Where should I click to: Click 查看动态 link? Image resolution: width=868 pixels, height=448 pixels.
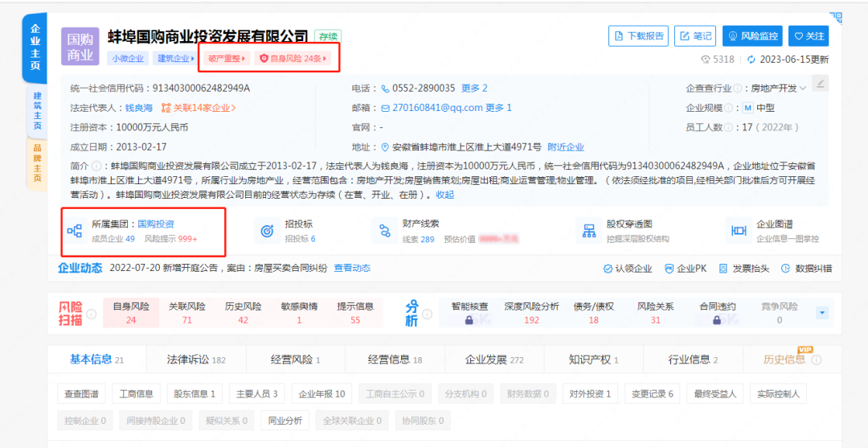pos(352,268)
